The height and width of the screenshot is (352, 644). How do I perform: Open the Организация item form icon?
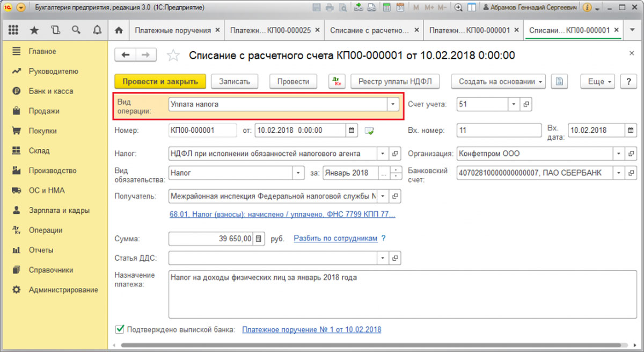632,154
